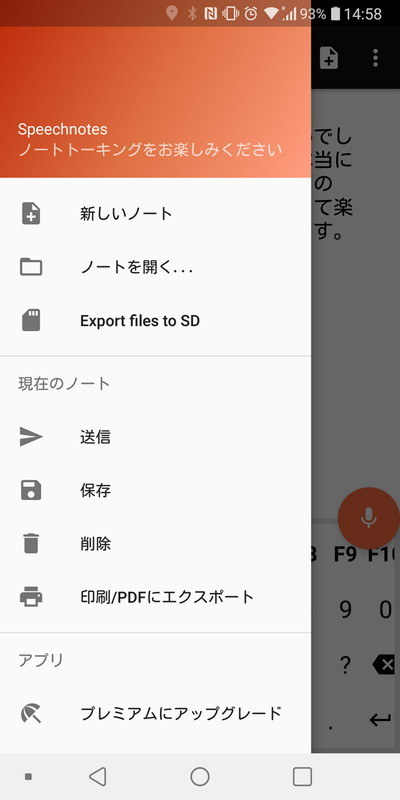Tap the orange microphone button

[368, 517]
